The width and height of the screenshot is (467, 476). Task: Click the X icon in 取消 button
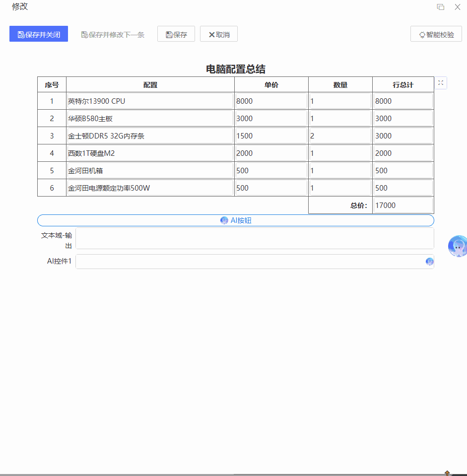[x=210, y=34]
